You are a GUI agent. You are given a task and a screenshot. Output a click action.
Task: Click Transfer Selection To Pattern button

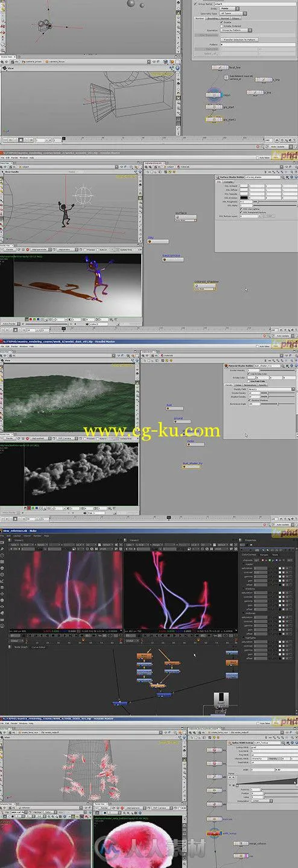(x=239, y=40)
